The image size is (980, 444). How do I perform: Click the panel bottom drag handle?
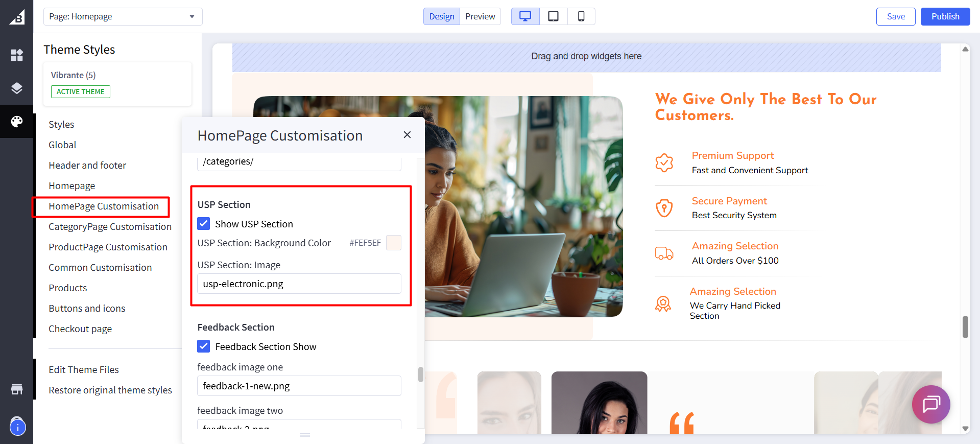(305, 435)
